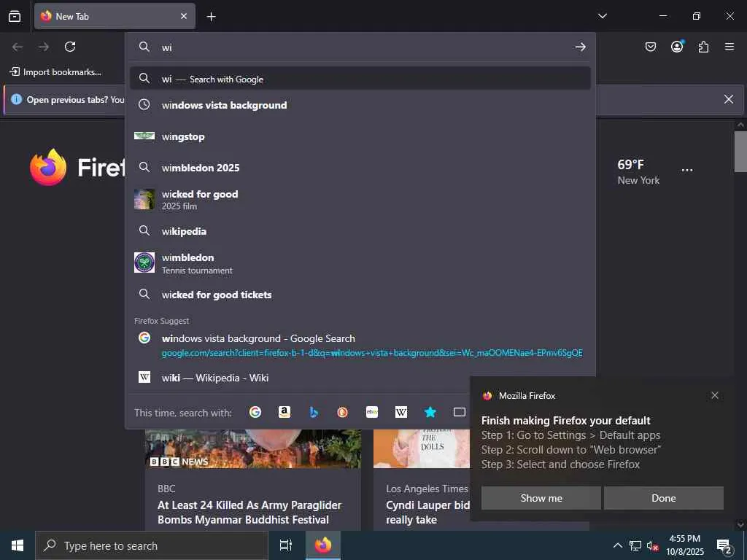
Task: Click the muted volume tray icon
Action: [x=652, y=545]
